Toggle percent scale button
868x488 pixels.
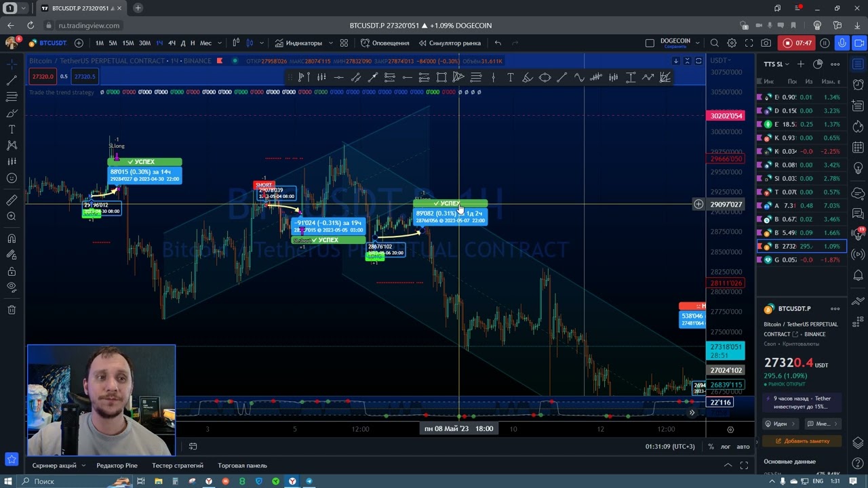[x=711, y=446]
